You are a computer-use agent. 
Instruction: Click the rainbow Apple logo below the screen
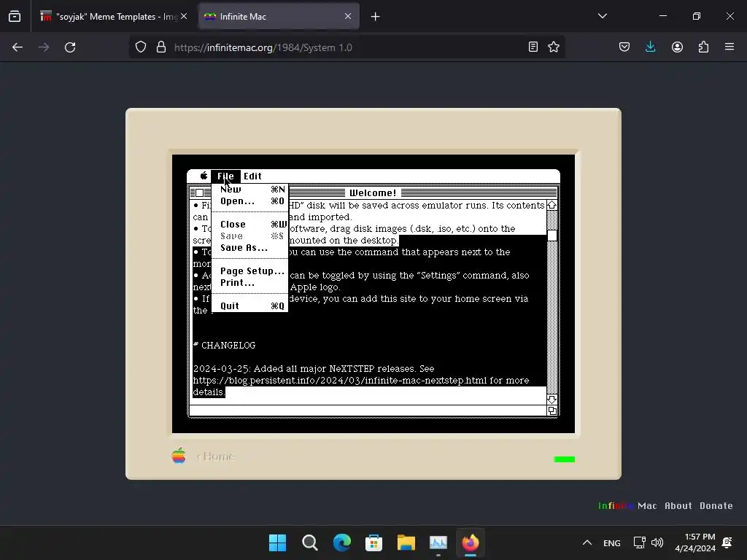click(179, 456)
